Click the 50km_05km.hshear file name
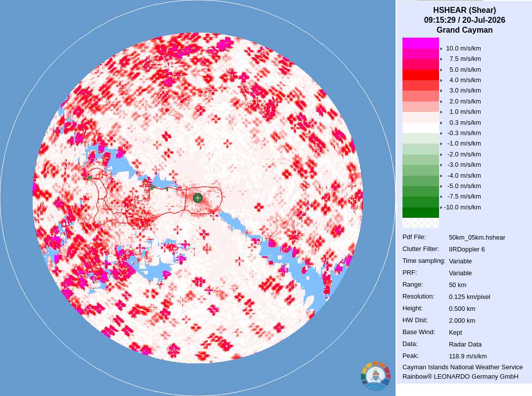 [477, 238]
